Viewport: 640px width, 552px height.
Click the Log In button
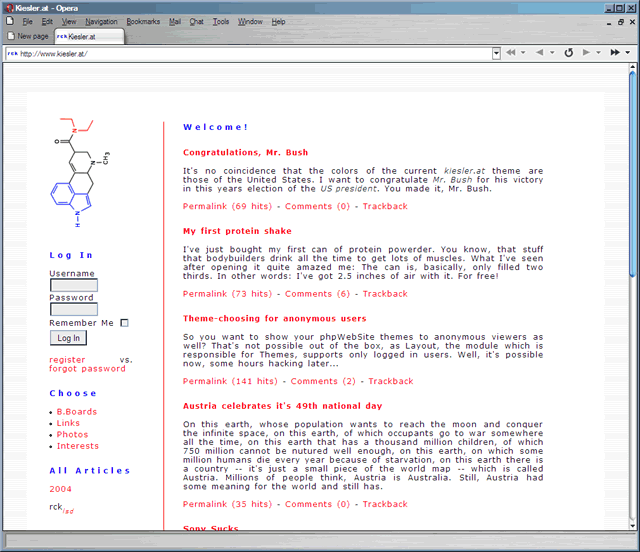pos(68,338)
